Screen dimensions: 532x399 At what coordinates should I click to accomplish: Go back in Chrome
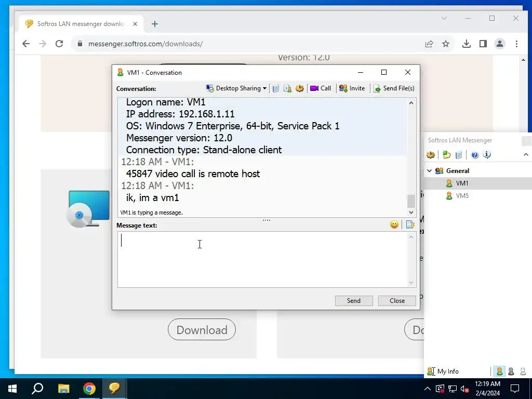pos(26,44)
